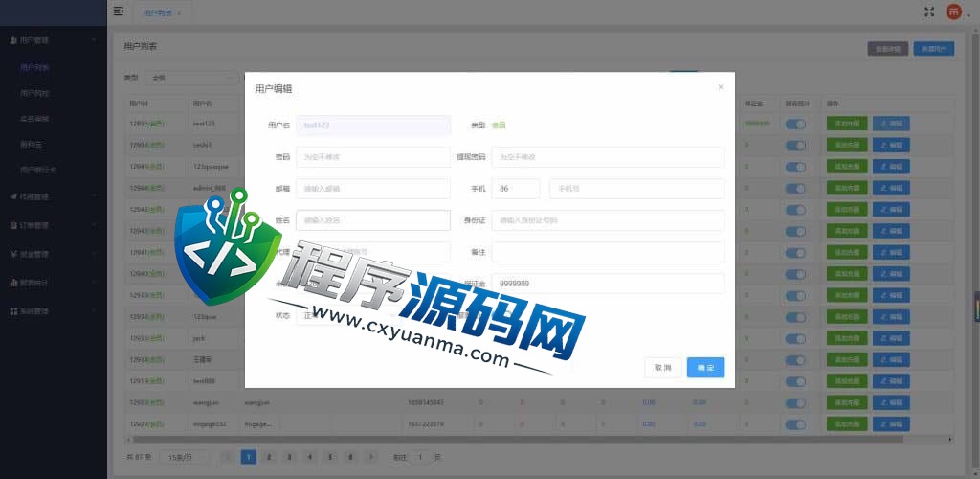Toggle the switch in wangjun row

click(795, 402)
